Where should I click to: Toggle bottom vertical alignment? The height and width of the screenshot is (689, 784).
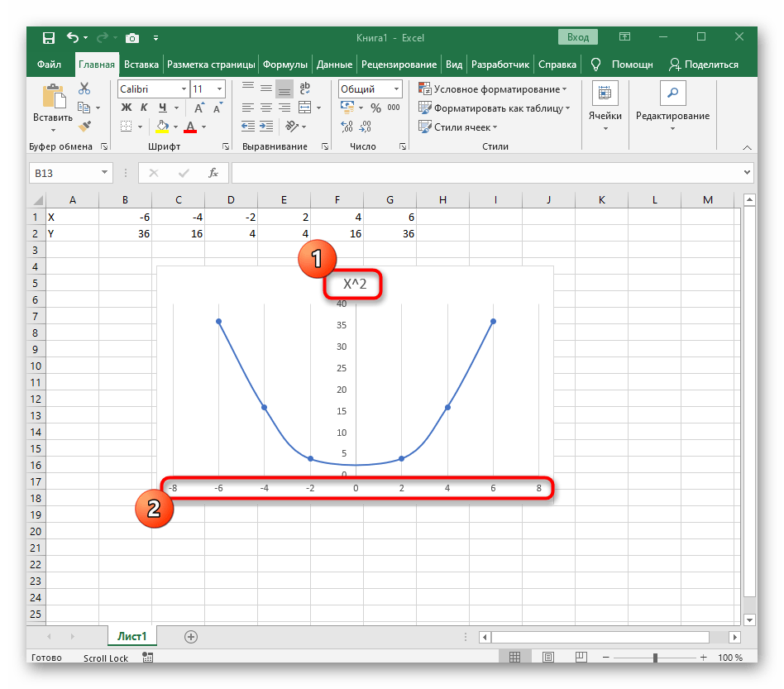(284, 89)
